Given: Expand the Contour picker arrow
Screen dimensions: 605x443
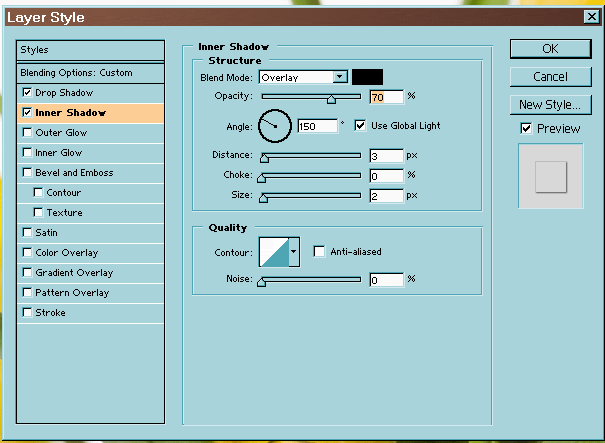Looking at the screenshot, I should [294, 252].
